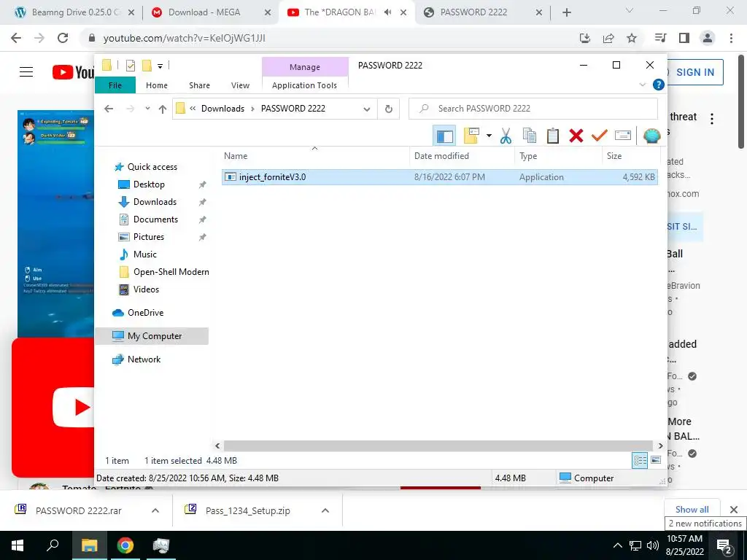Open Quick access in navigation pane
The width and height of the screenshot is (747, 560).
coord(152,167)
